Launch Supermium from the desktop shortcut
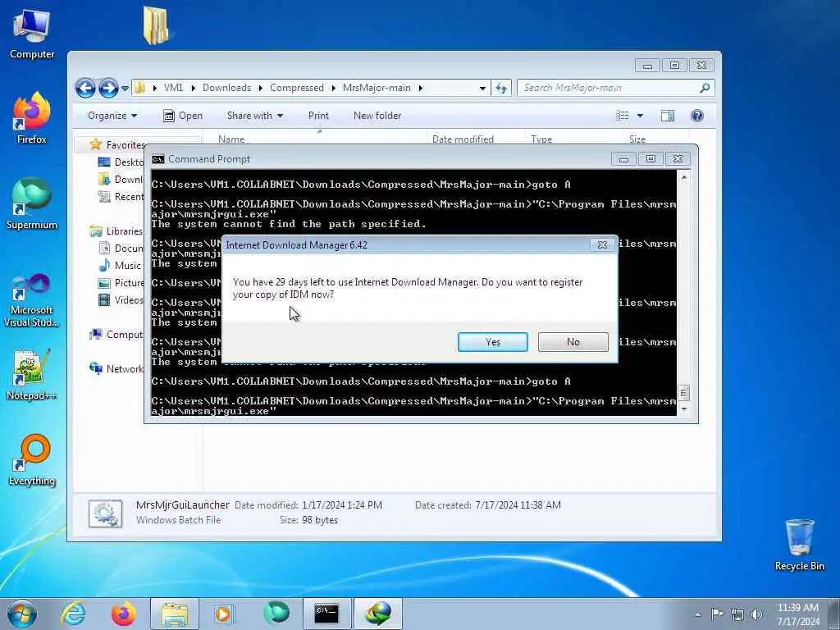840x630 pixels. click(x=32, y=203)
